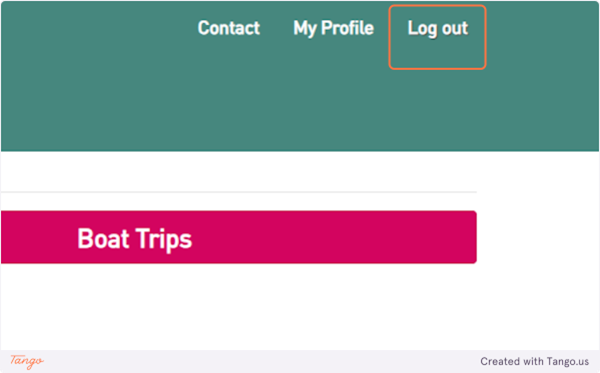The height and width of the screenshot is (373, 600).
Task: Click the word Boat in pink banner
Action: pos(103,239)
